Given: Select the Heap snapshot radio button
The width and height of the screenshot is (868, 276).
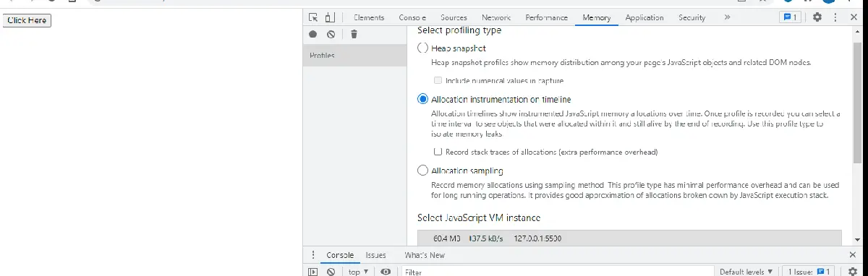Looking at the screenshot, I should (x=423, y=48).
